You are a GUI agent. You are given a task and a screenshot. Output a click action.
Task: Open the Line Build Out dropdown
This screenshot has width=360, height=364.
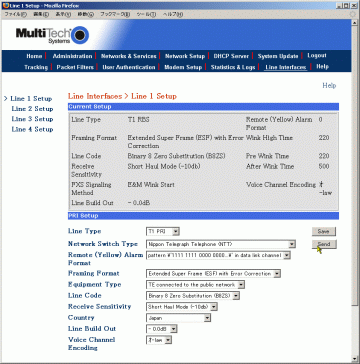click(162, 329)
